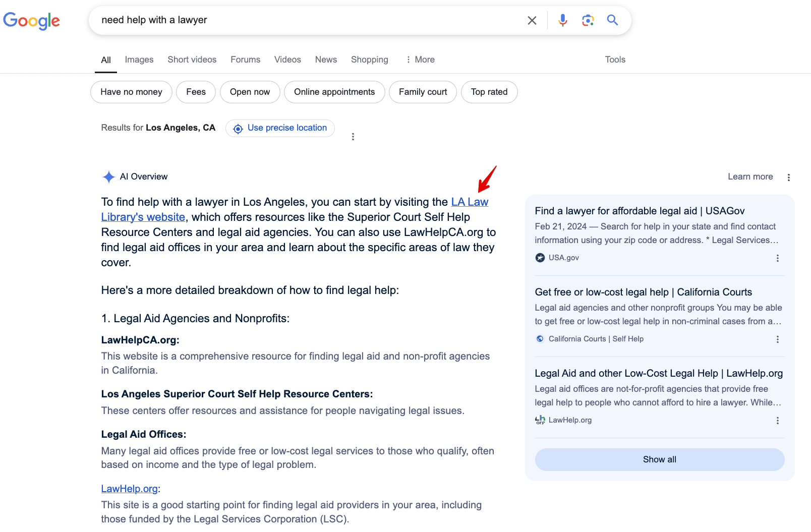The height and width of the screenshot is (532, 811).
Task: Expand the More menu
Action: [x=420, y=60]
